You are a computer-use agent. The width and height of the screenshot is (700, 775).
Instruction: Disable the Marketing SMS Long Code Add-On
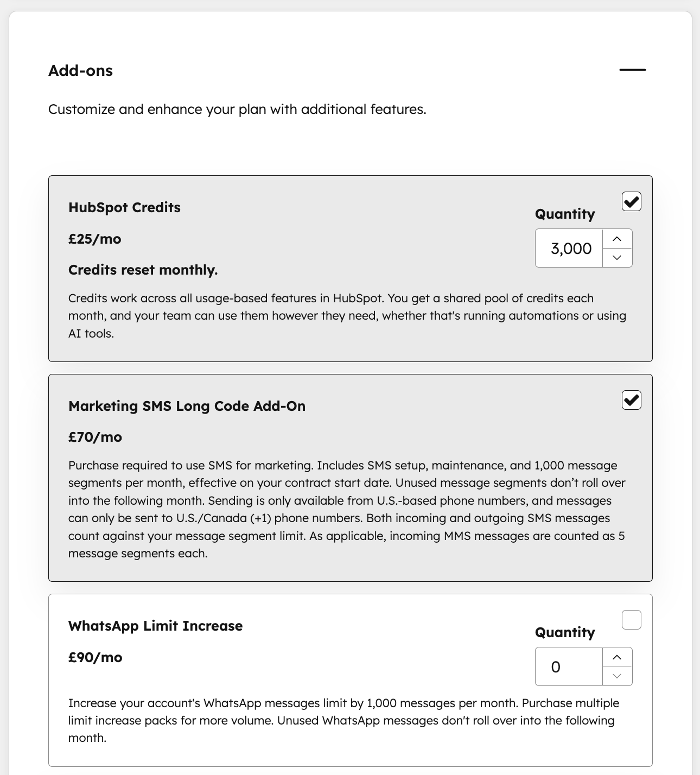point(631,400)
